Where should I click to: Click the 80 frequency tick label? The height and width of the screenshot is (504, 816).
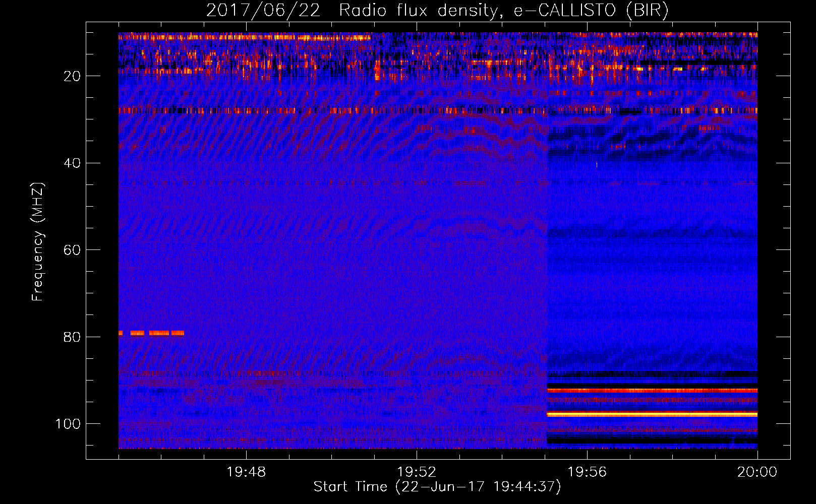click(72, 337)
